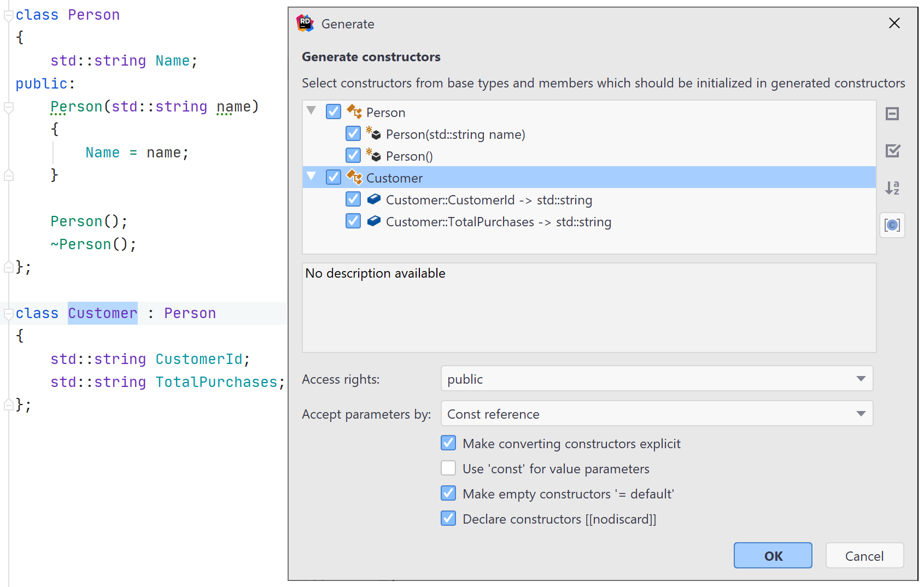Collapse the Customer node in the tree

[x=311, y=177]
